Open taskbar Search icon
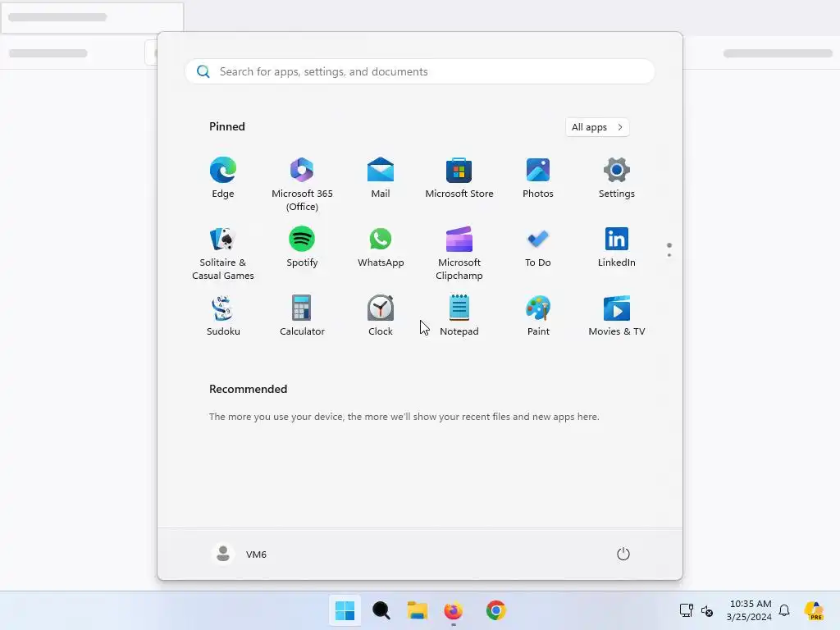The width and height of the screenshot is (840, 630). point(381,610)
